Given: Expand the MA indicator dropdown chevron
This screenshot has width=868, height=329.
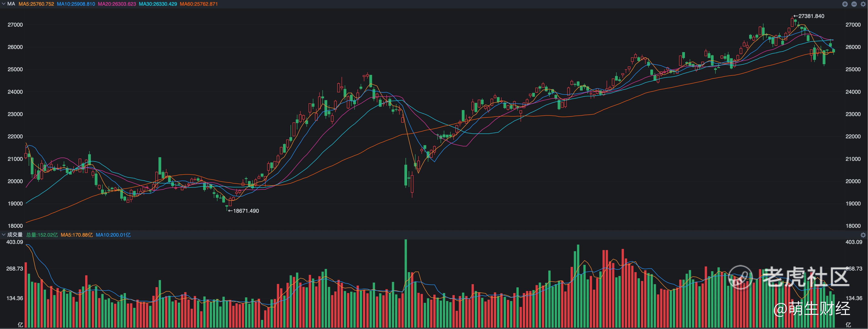Looking at the screenshot, I should [x=3, y=4].
